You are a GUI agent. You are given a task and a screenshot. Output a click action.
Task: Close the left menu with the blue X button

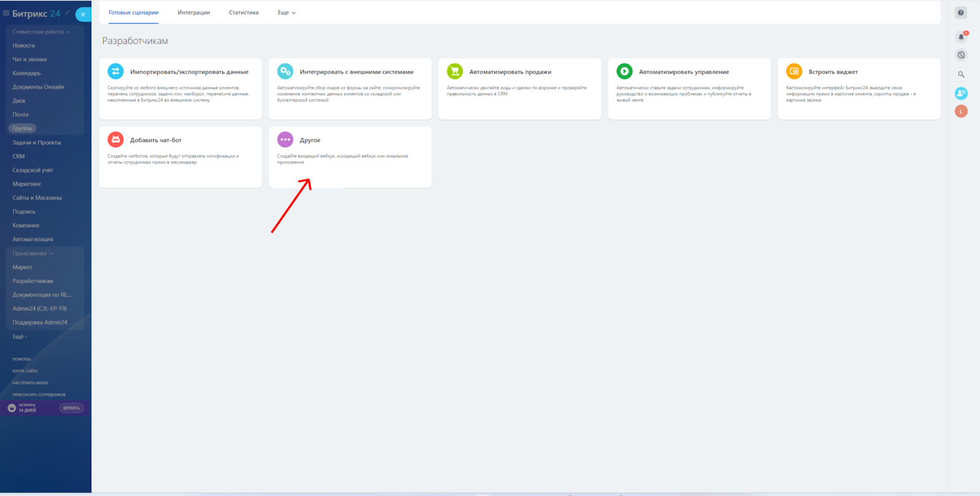pyautogui.click(x=83, y=14)
